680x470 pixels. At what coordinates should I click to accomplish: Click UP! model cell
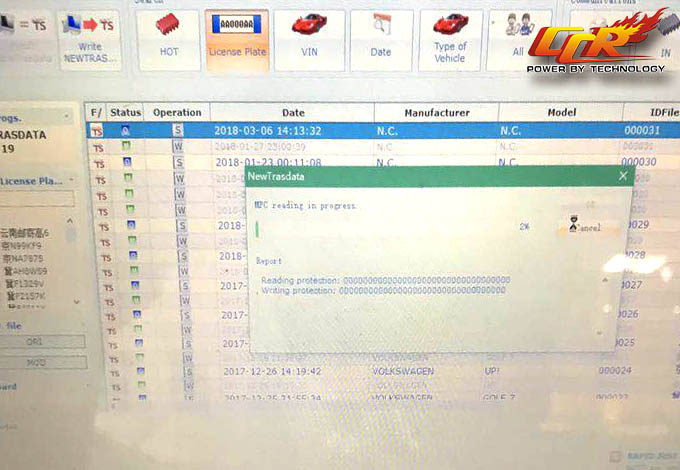coord(492,371)
